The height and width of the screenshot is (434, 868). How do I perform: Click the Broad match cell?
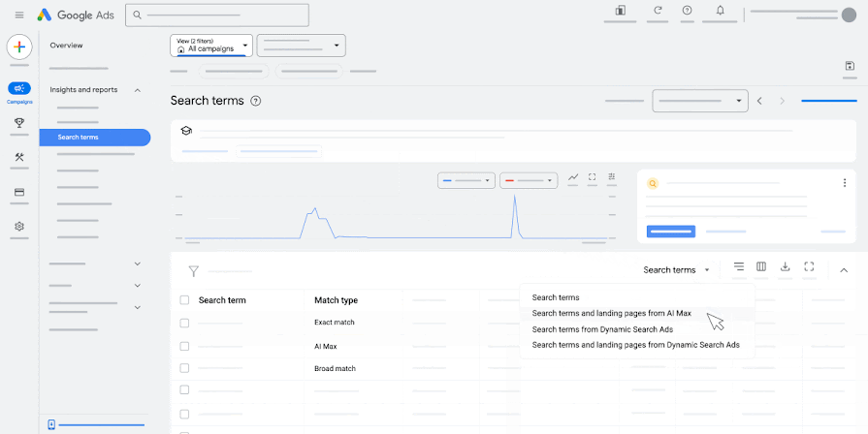click(x=335, y=369)
